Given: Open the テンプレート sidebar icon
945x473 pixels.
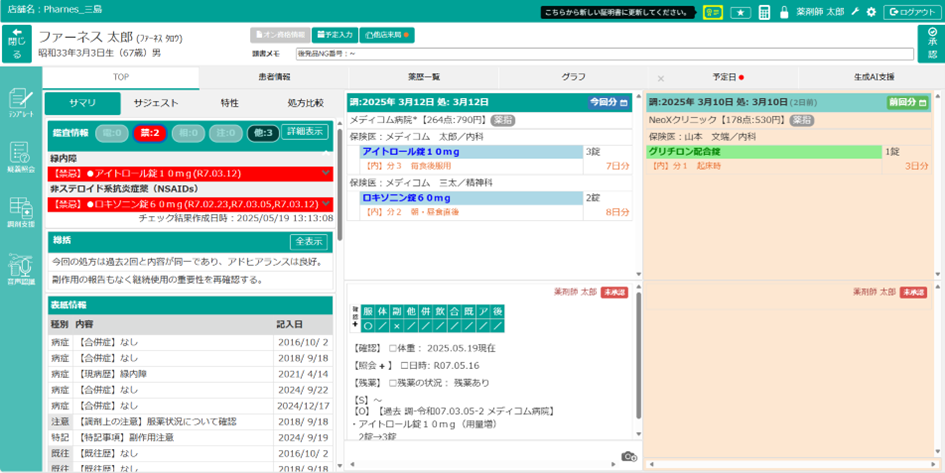Looking at the screenshot, I should 20,100.
